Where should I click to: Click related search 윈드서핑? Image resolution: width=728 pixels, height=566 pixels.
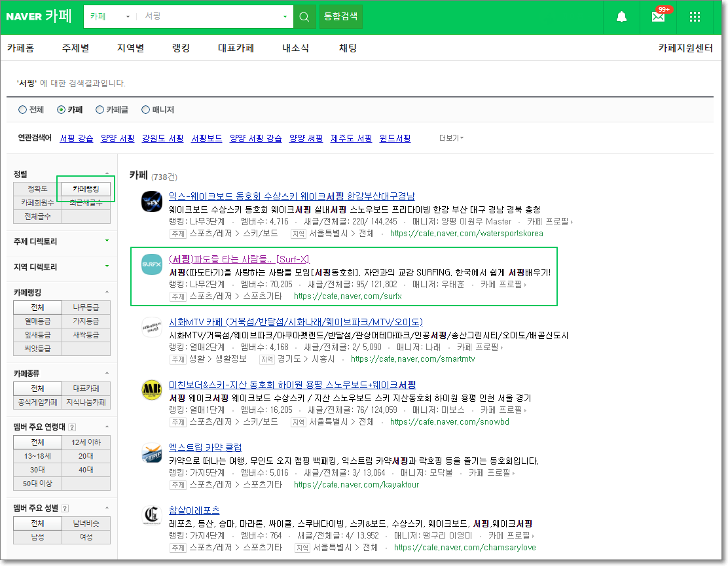point(395,138)
